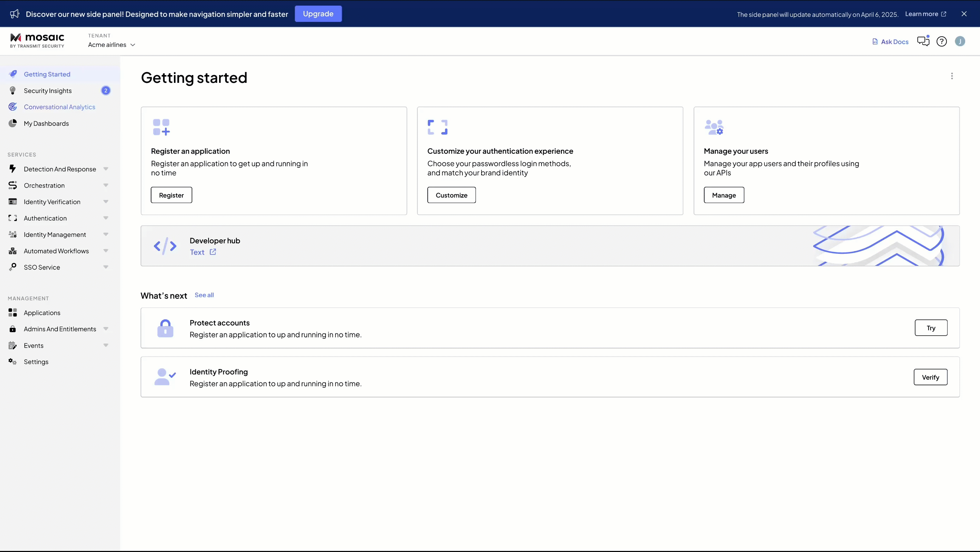The image size is (980, 552).
Task: Click the Security Insights notification badge
Action: 106,91
